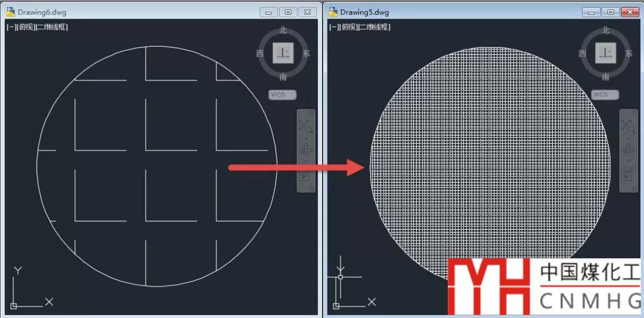The image size is (644, 318).
Task: Open the [-] viewport controls menu in Drawing6
Action: tap(11, 27)
